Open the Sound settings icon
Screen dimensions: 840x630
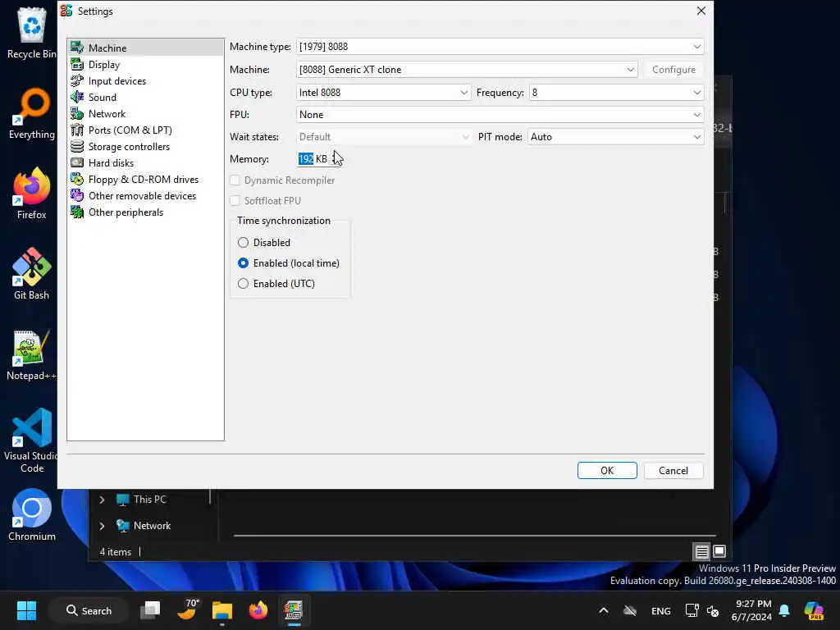pos(77,97)
